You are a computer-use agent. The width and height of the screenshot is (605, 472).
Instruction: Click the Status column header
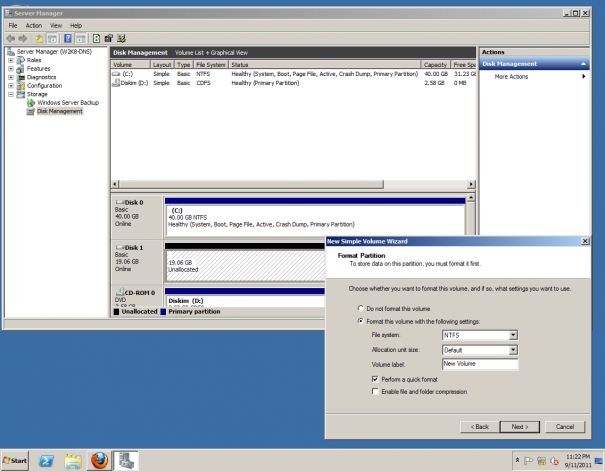coord(324,64)
